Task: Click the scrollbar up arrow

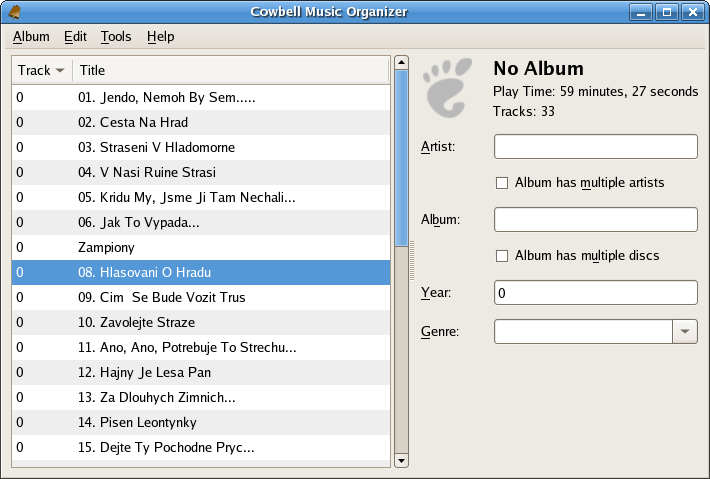Action: coord(401,62)
